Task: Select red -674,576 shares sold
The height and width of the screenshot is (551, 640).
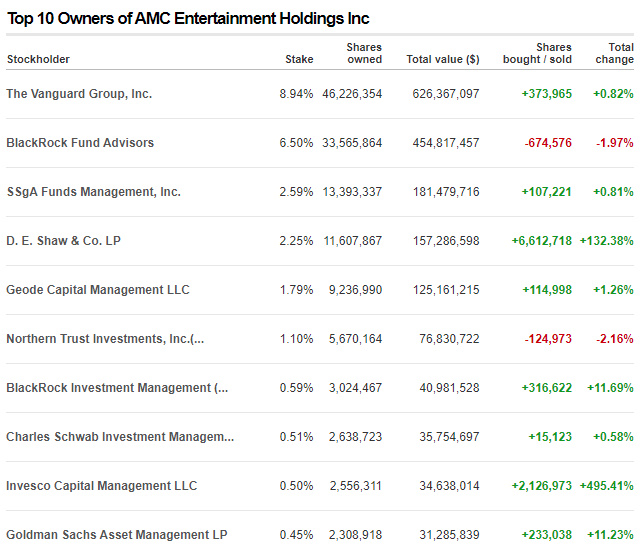Action: point(548,143)
